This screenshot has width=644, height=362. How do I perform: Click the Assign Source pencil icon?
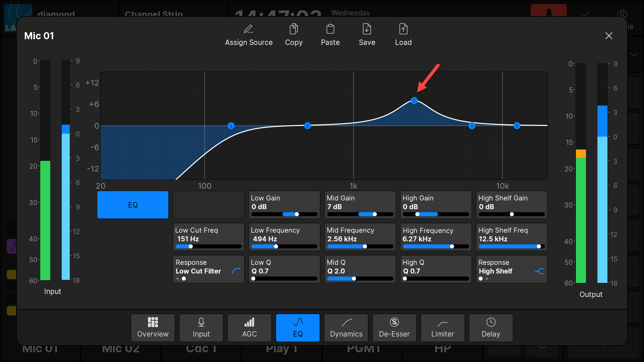pyautogui.click(x=249, y=29)
